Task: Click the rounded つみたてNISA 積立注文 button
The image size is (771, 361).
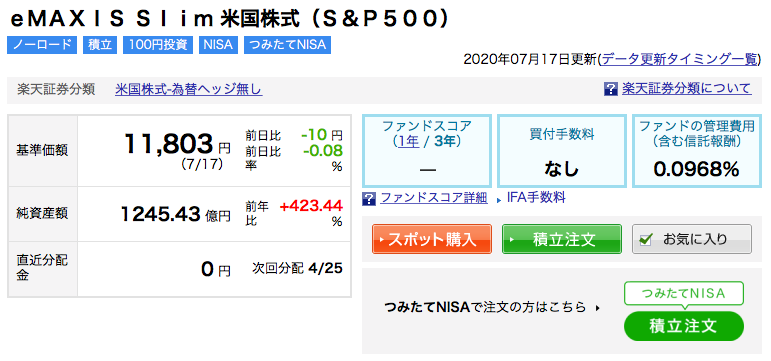Action: pyautogui.click(x=683, y=326)
